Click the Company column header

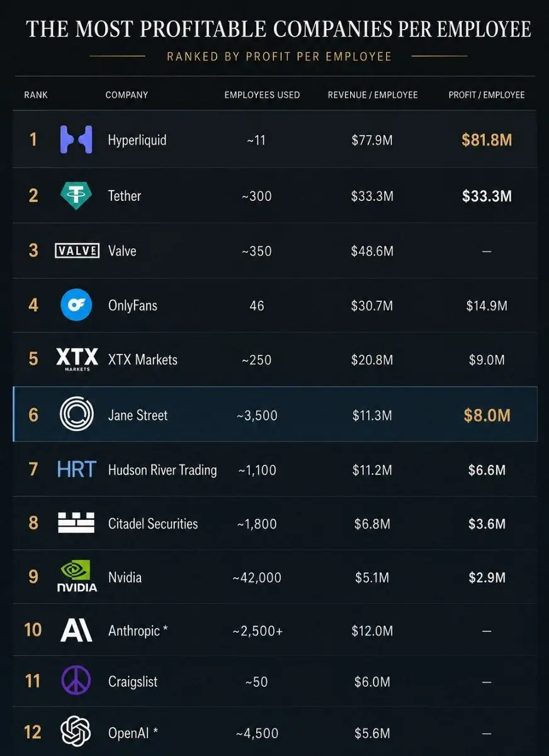click(127, 95)
